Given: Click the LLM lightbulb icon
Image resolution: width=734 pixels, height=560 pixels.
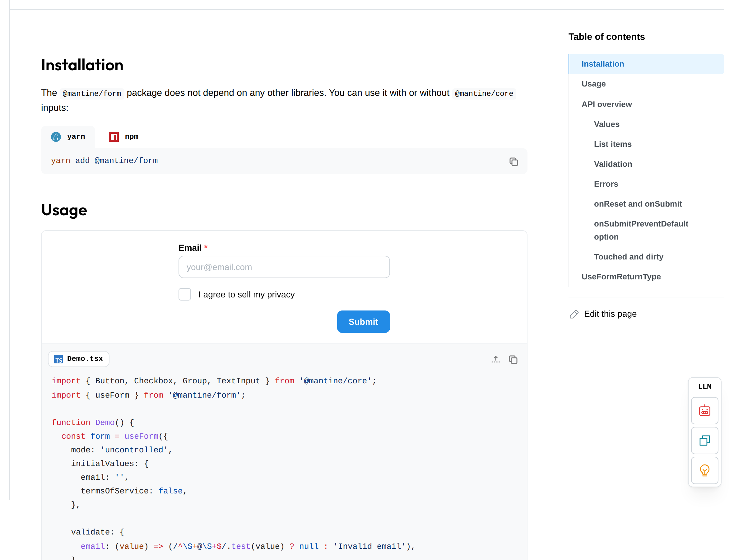Looking at the screenshot, I should coord(704,470).
